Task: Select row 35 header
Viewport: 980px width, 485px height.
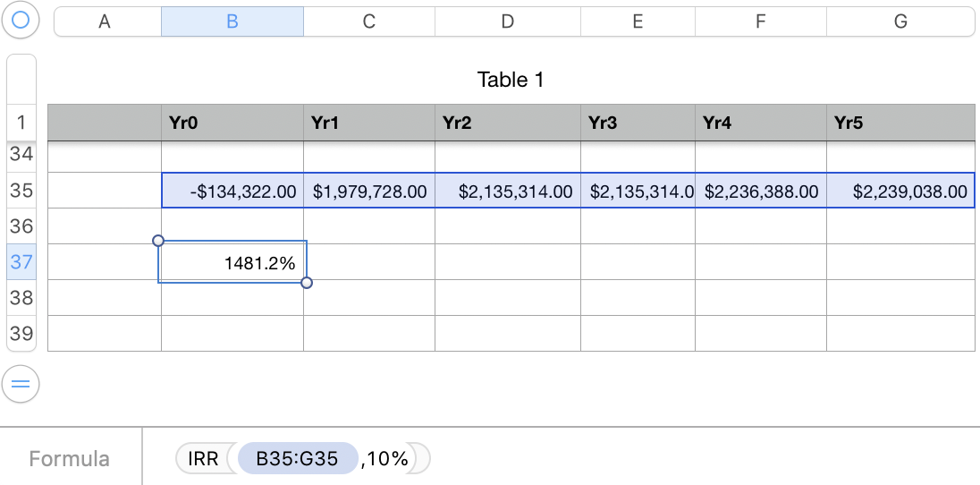Action: click(21, 191)
